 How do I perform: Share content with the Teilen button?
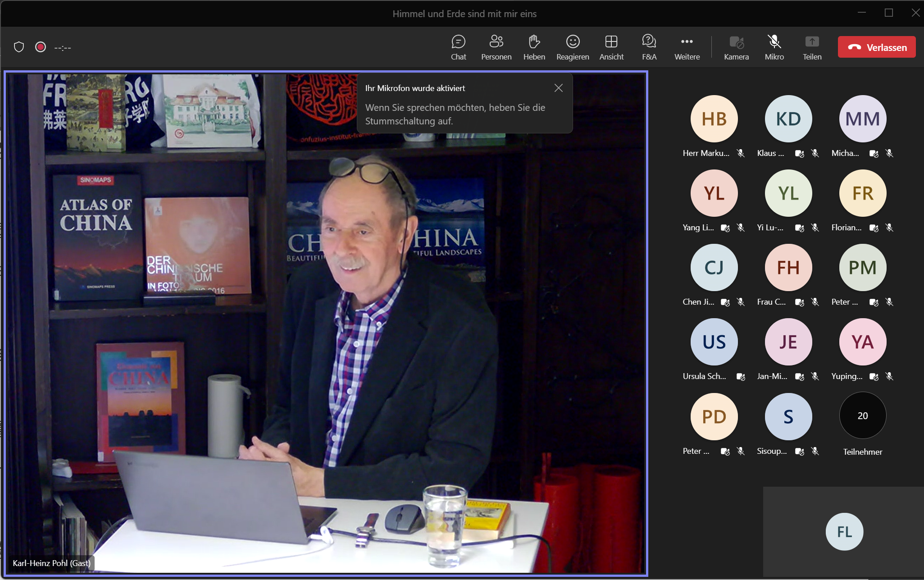point(812,47)
